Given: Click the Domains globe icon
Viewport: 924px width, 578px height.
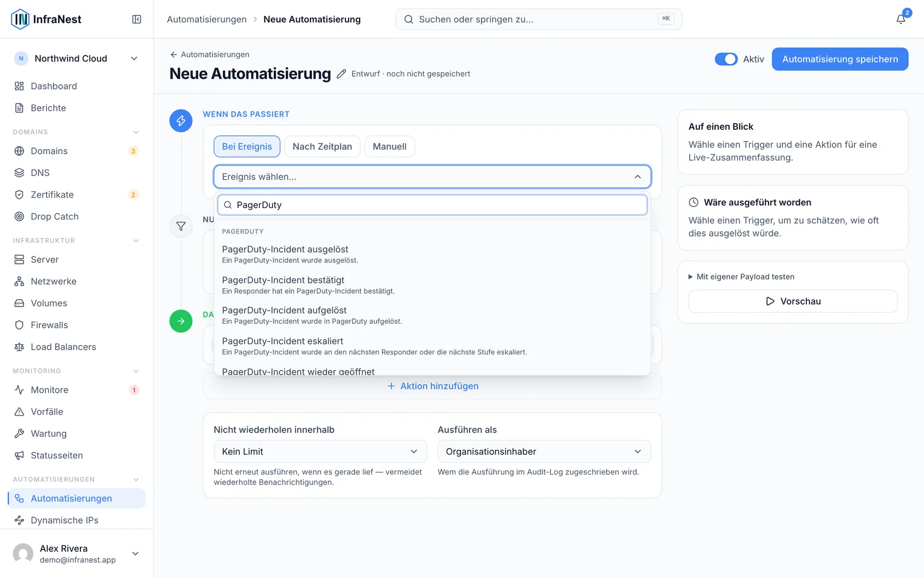Looking at the screenshot, I should click(x=19, y=151).
